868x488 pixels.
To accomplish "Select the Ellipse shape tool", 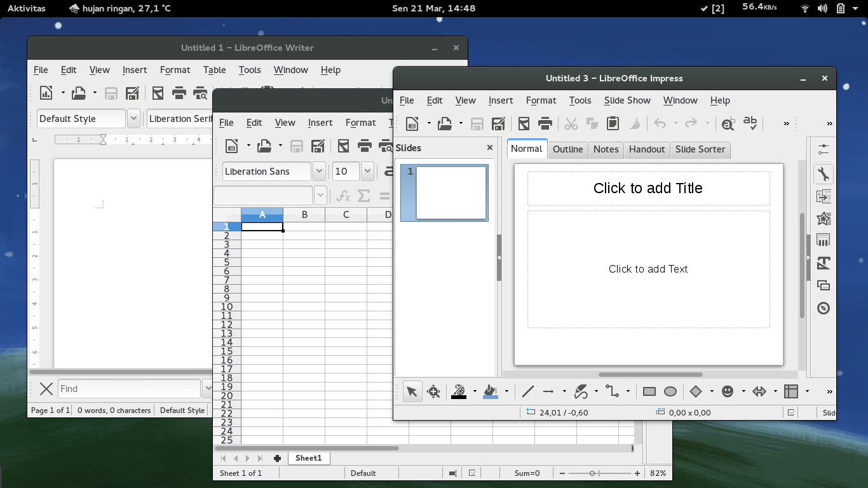I will coord(670,391).
